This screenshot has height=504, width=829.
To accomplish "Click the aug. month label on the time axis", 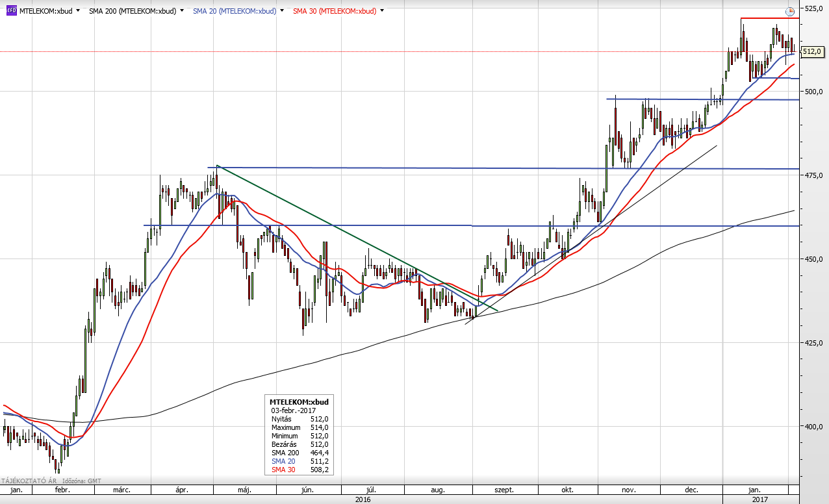I will coord(438,490).
